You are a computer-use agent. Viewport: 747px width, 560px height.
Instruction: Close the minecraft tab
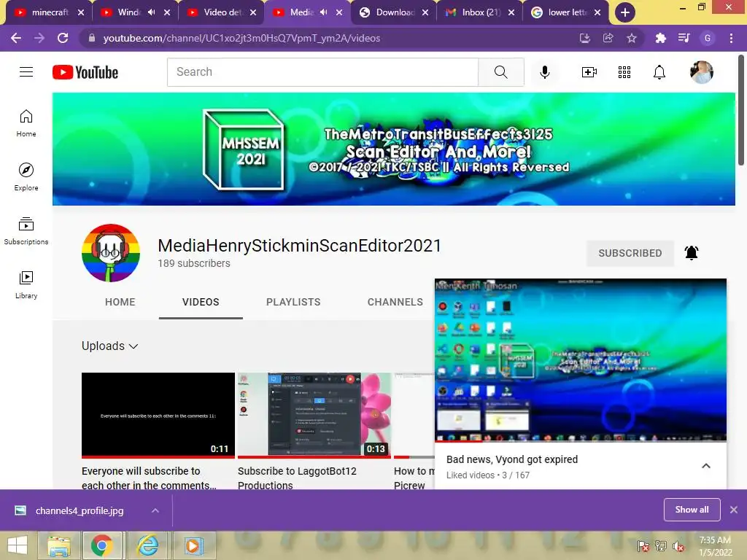pyautogui.click(x=81, y=12)
